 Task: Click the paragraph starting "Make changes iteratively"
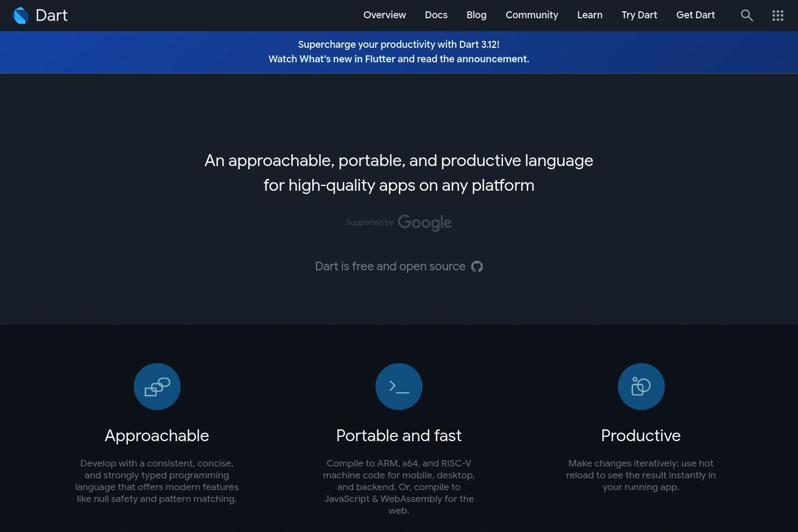641,475
